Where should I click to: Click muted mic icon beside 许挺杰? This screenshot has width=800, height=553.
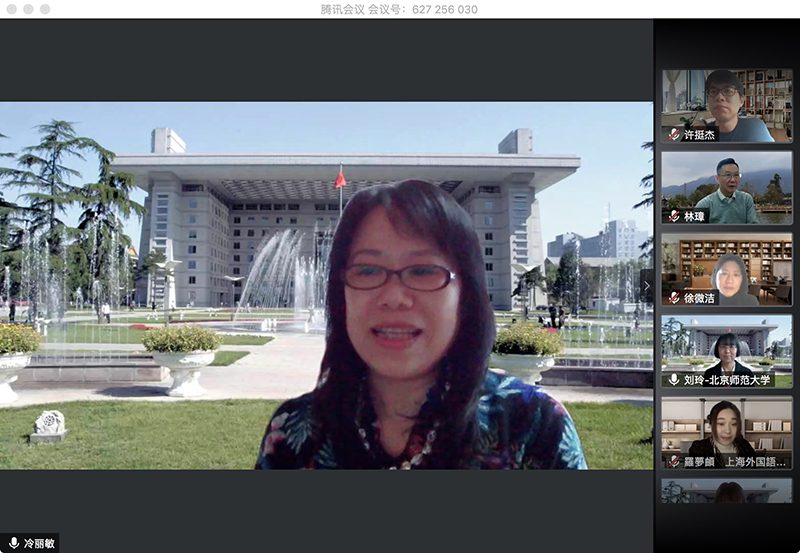(x=674, y=134)
